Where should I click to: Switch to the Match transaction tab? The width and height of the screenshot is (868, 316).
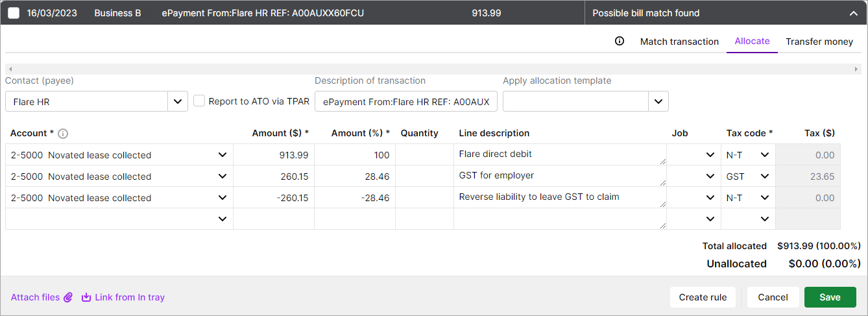(679, 42)
